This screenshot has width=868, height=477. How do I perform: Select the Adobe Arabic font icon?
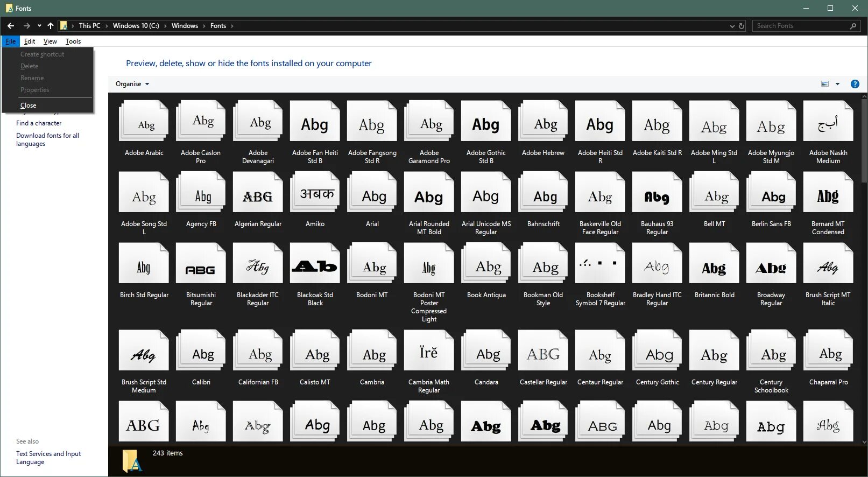coord(144,122)
